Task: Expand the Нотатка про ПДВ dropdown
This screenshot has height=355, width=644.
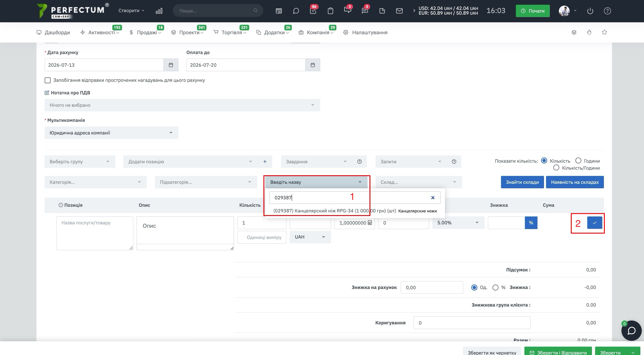Action: pyautogui.click(x=182, y=105)
